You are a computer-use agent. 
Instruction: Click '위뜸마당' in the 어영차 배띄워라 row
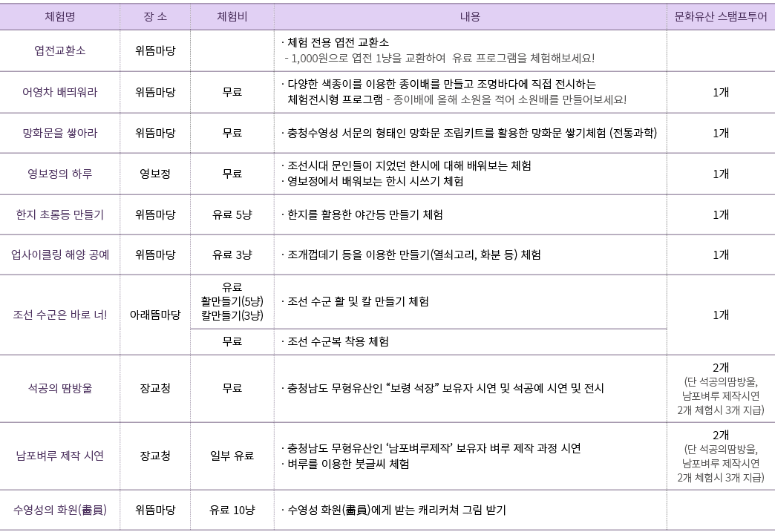pyautogui.click(x=155, y=92)
